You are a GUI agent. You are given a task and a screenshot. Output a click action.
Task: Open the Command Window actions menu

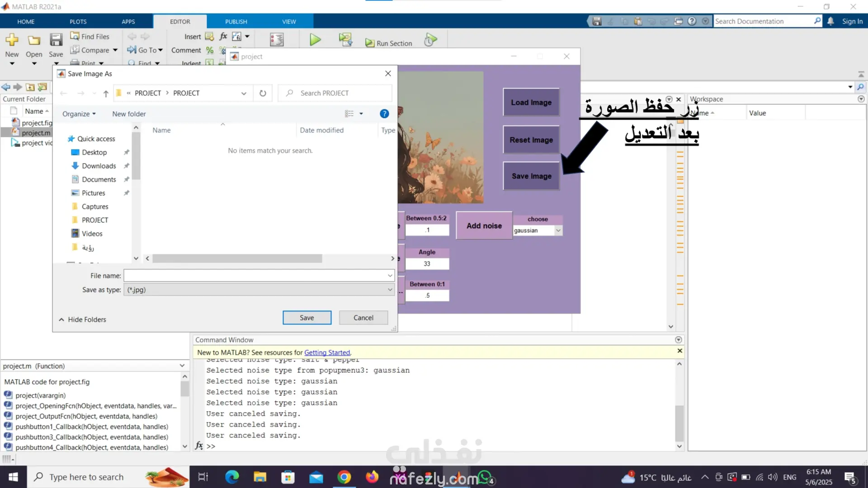click(679, 340)
